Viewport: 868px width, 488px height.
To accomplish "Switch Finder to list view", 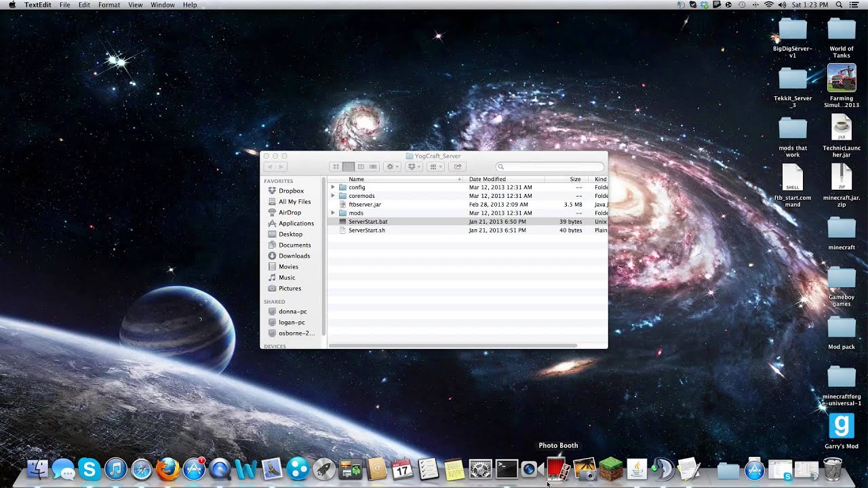I will click(x=348, y=167).
